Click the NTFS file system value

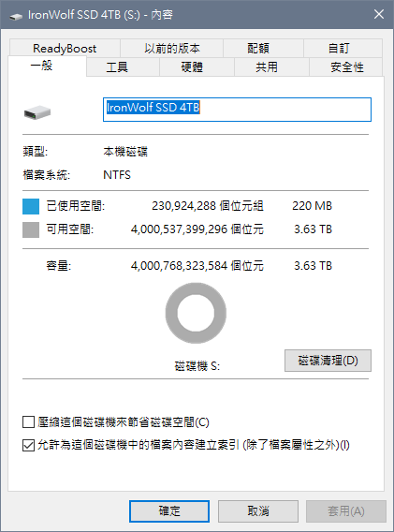pos(117,175)
